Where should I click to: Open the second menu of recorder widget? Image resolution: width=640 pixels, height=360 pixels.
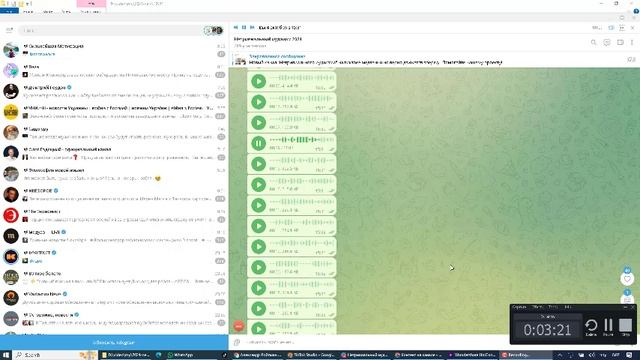(537, 307)
